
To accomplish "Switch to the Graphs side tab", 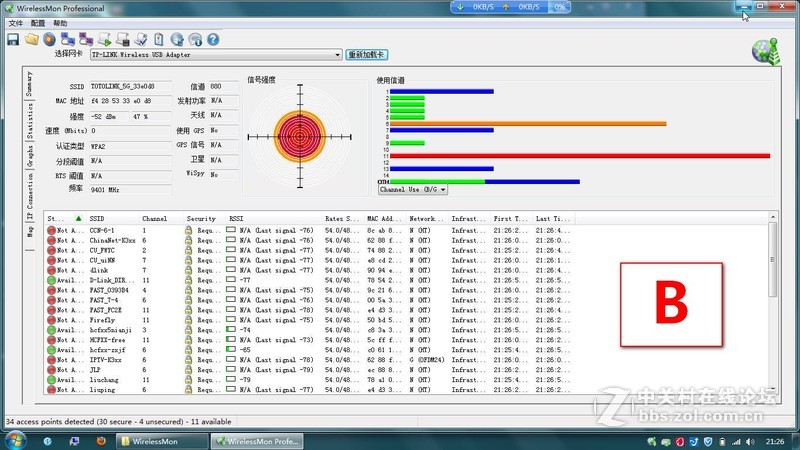I will [x=30, y=158].
